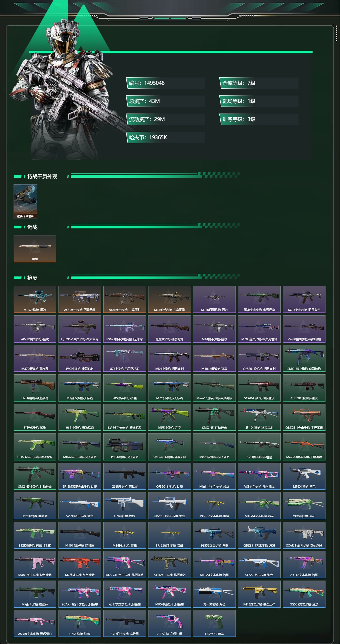Click the 编号:1495048 field
This screenshot has height=644, width=340.
165,83
